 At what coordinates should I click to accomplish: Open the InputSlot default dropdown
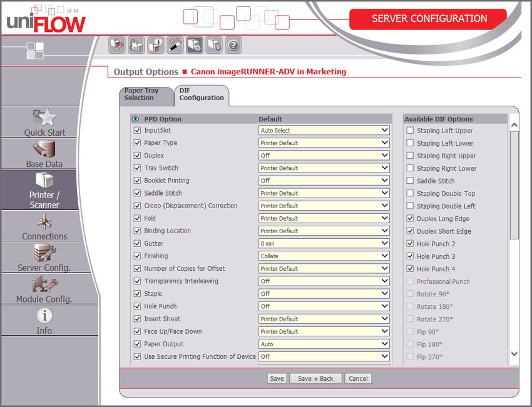click(324, 131)
